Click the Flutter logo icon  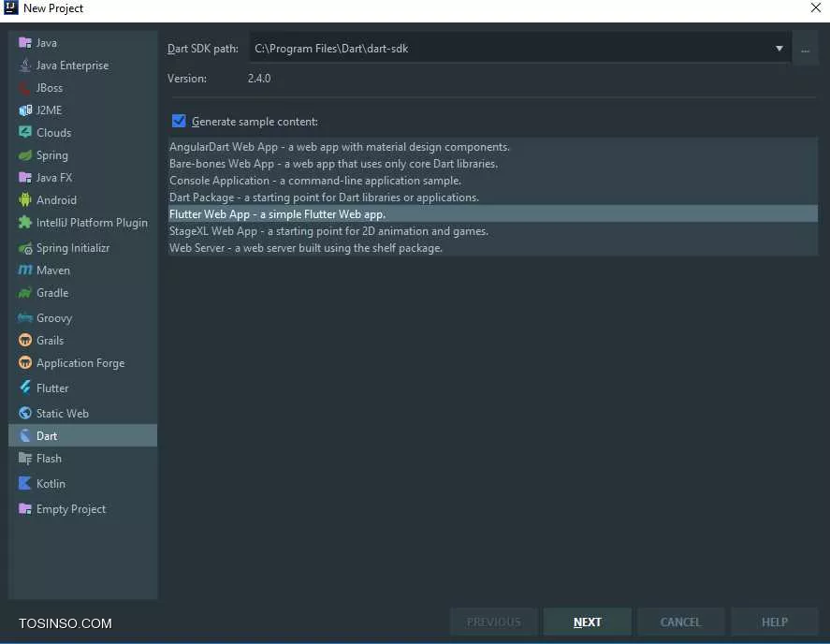pyautogui.click(x=25, y=388)
